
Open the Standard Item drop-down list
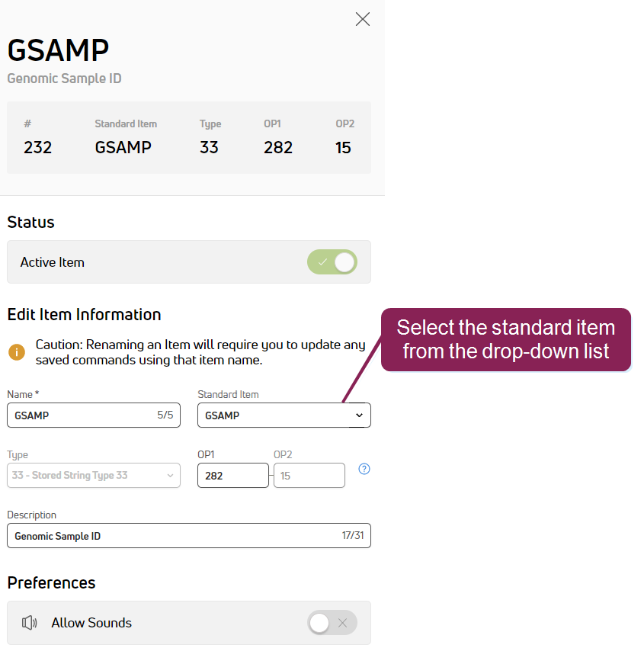pos(284,415)
